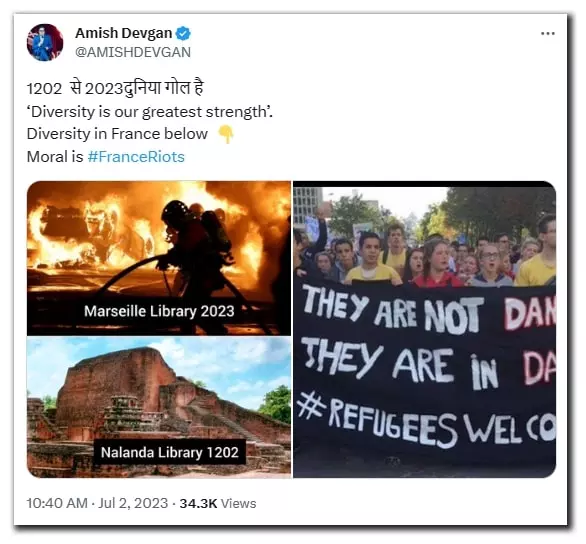
Task: Open the Nalanda Library 1202 ruins image
Action: coord(159,407)
